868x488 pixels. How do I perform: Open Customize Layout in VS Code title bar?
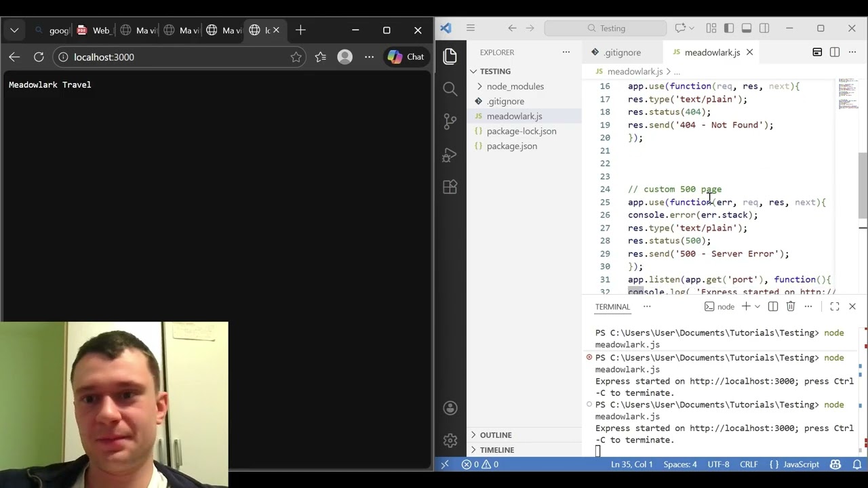tap(711, 28)
